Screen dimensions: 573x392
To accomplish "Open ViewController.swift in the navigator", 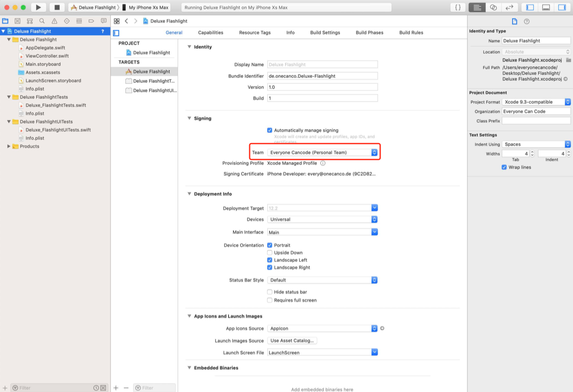I will [47, 56].
